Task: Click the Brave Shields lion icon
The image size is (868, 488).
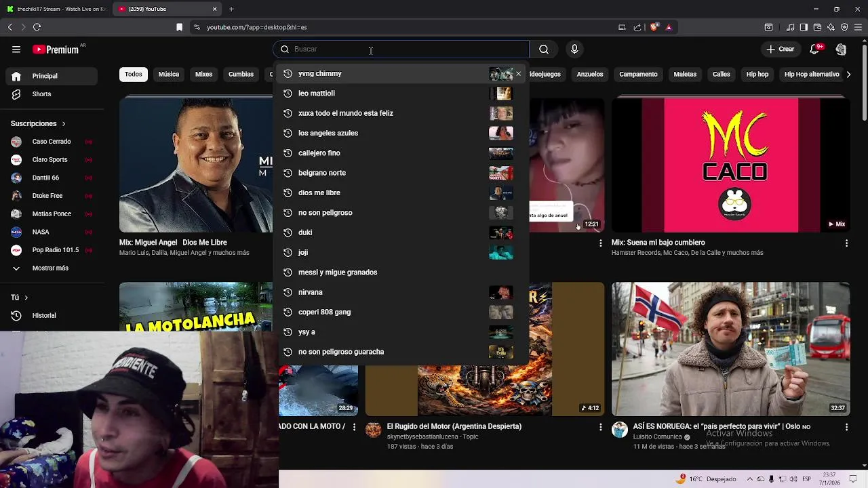Action: click(654, 27)
